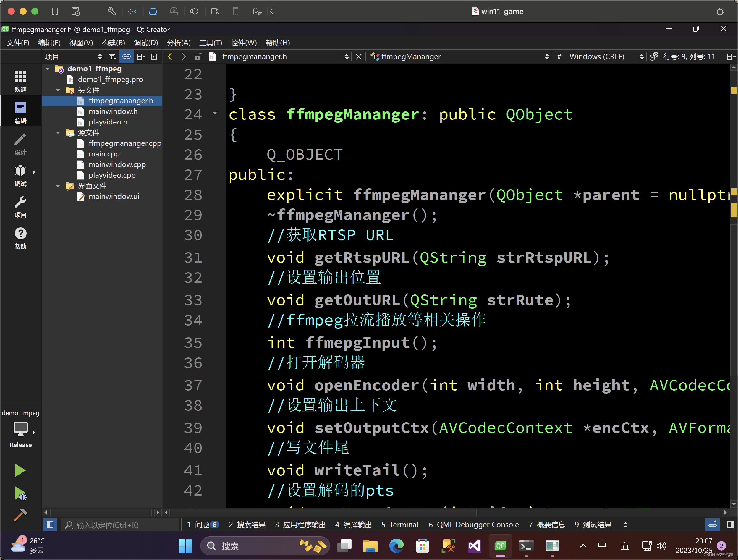This screenshot has height=560, width=738.
Task: Open the 构建(B) menu
Action: click(x=113, y=43)
